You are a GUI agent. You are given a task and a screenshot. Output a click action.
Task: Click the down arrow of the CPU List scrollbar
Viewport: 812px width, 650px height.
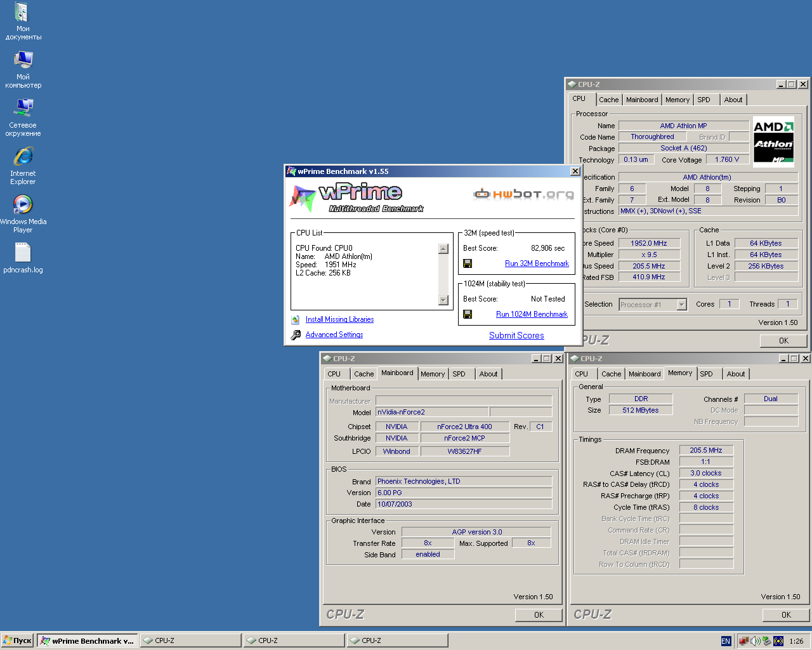pyautogui.click(x=443, y=300)
